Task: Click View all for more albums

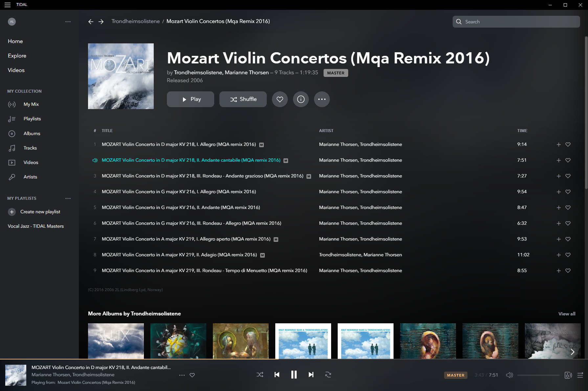Action: (x=567, y=314)
